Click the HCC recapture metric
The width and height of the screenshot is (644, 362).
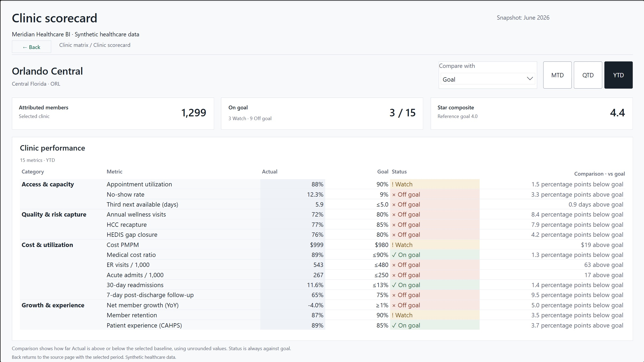(127, 225)
